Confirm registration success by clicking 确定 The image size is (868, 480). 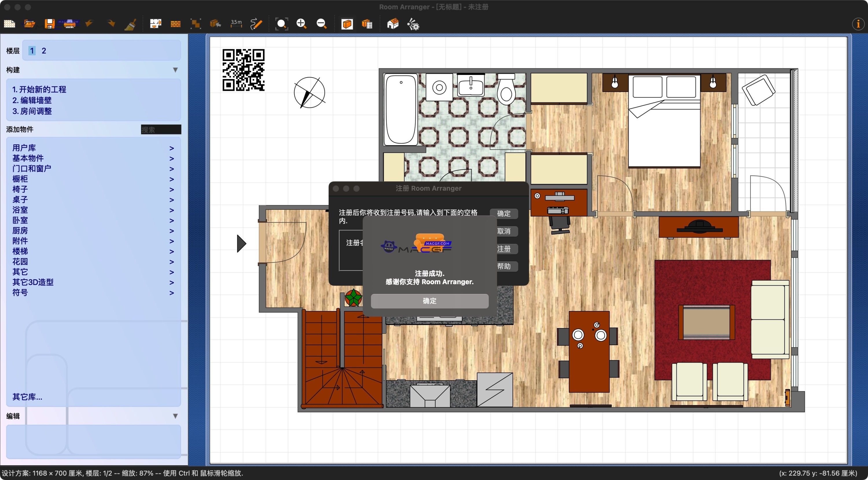[429, 301]
